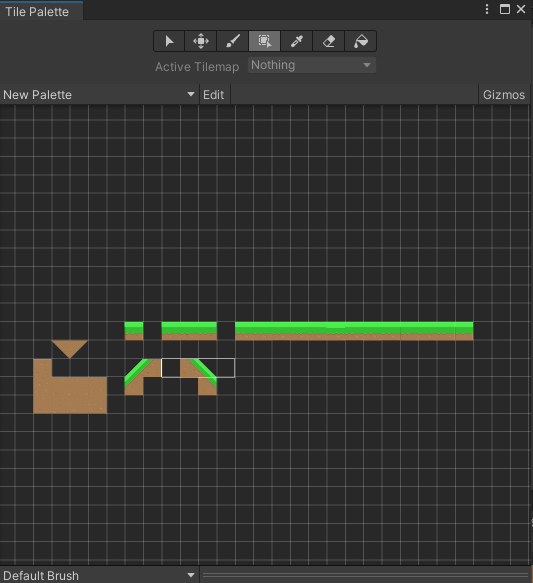This screenshot has width=533, height=583.
Task: Close the Tile Palette window
Action: pos(521,9)
